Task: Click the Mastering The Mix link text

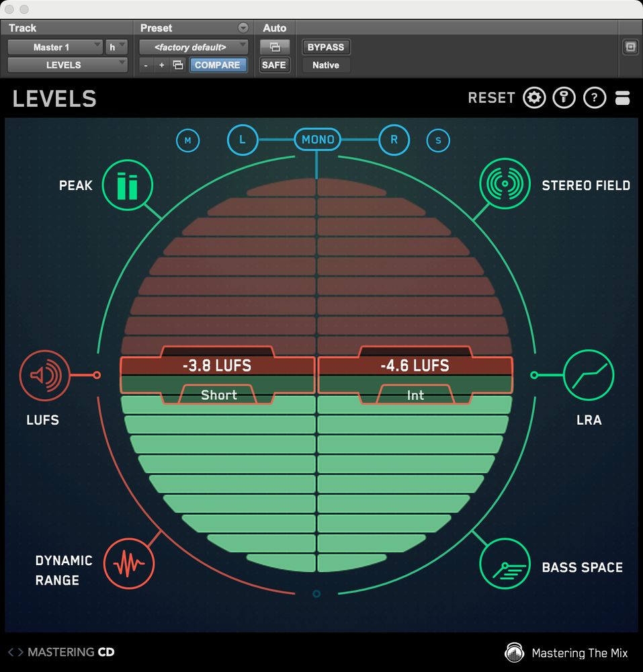Action: pos(580,653)
